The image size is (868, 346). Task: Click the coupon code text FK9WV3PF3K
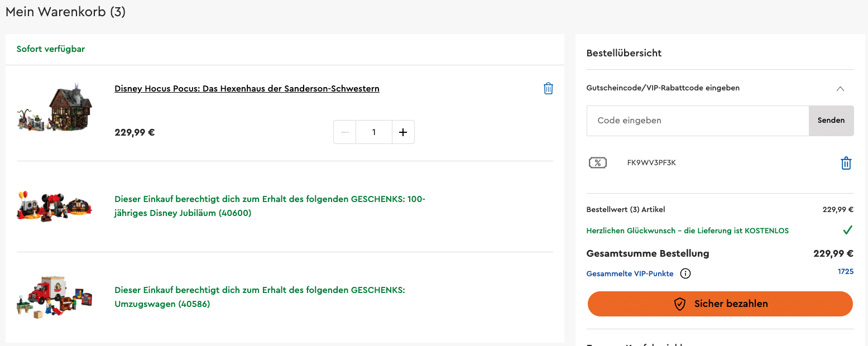click(x=651, y=163)
